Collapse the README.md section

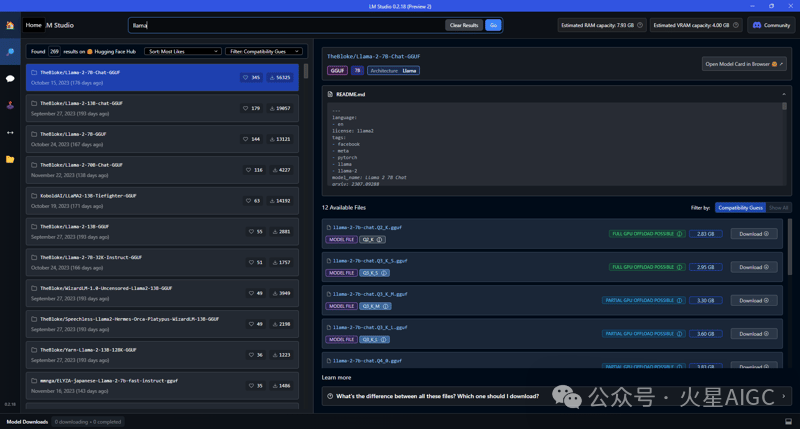[x=784, y=94]
